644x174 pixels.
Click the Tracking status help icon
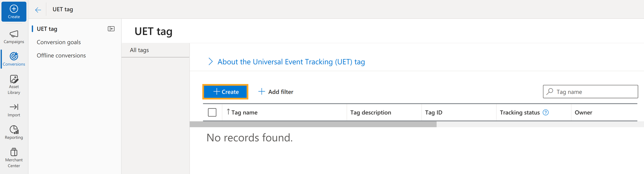(546, 113)
